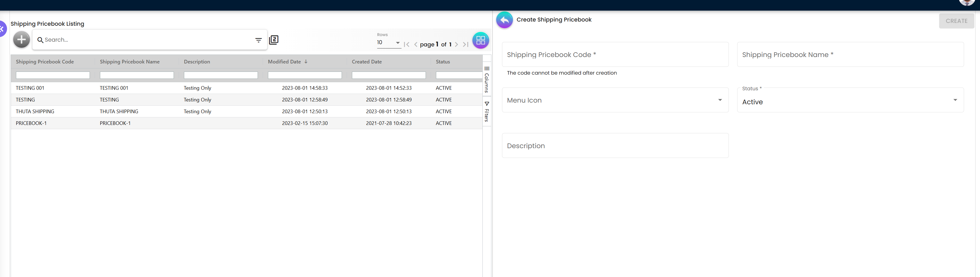Open the filter icon above the table

coord(258,40)
